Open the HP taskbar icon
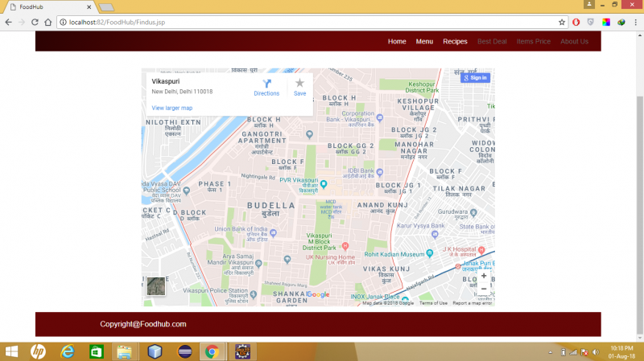644x361 pixels. pyautogui.click(x=38, y=351)
